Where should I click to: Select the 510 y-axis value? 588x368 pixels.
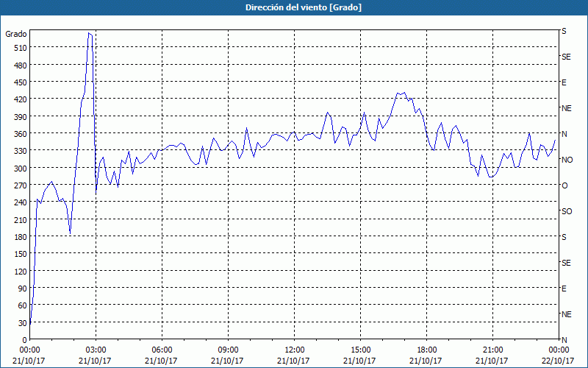pyautogui.click(x=21, y=48)
